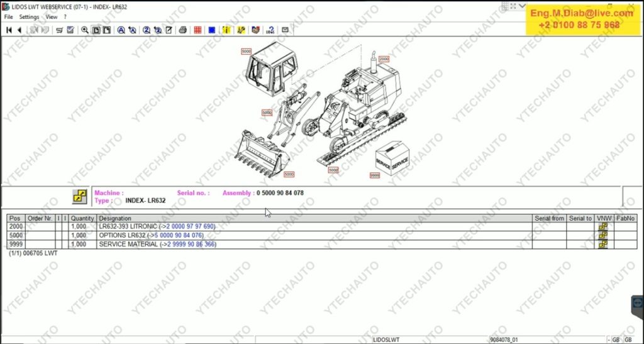Image resolution: width=644 pixels, height=344 pixels.
Task: Click the edit note pencil icon
Action: coord(169,30)
